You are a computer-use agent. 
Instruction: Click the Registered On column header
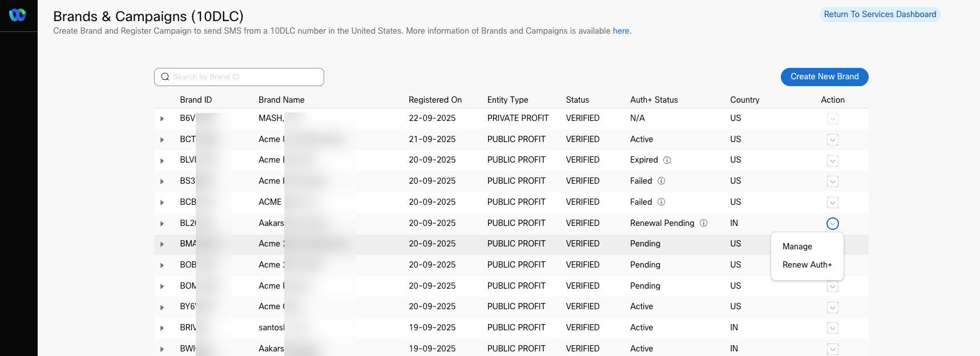(435, 100)
